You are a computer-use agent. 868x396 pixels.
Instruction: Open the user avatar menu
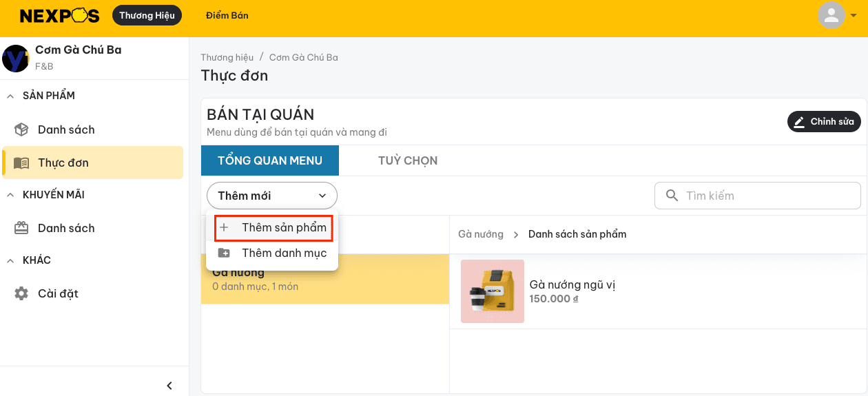tap(831, 15)
